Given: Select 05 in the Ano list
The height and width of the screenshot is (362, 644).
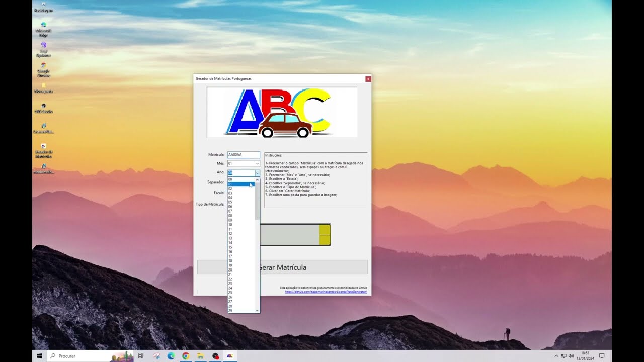Looking at the screenshot, I should click(x=242, y=202).
